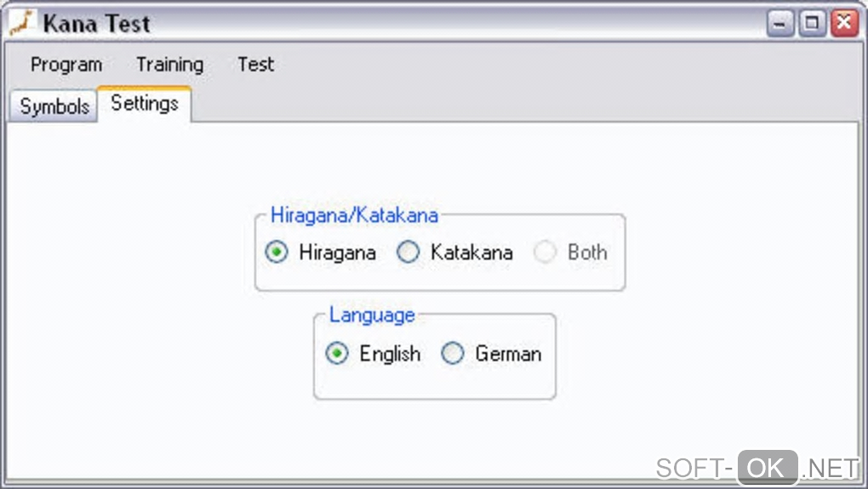The height and width of the screenshot is (489, 868).
Task: Set language to English
Action: coord(338,354)
